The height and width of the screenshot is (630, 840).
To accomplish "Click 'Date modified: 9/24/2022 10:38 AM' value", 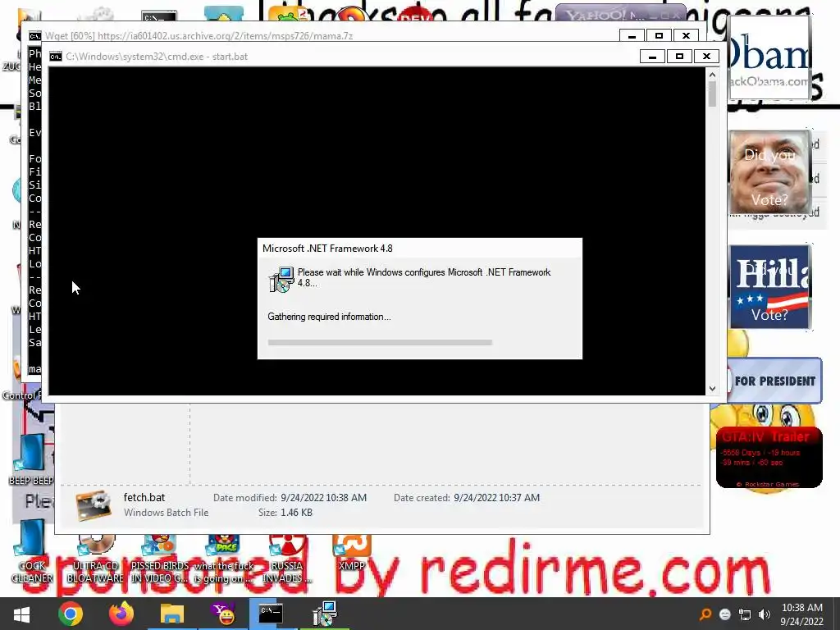I will tap(323, 498).
